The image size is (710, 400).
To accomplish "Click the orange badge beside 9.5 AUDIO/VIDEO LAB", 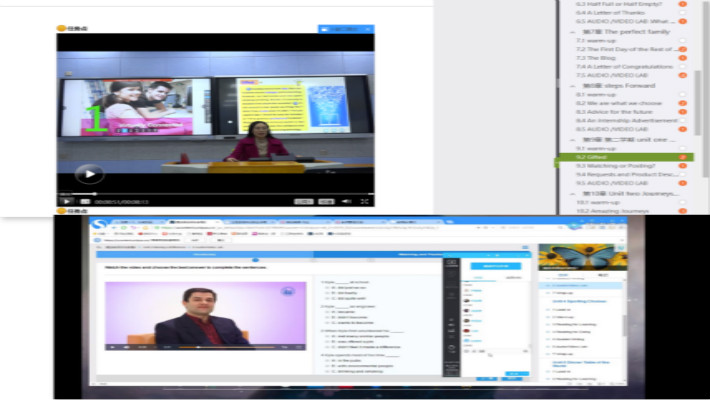I will [683, 184].
